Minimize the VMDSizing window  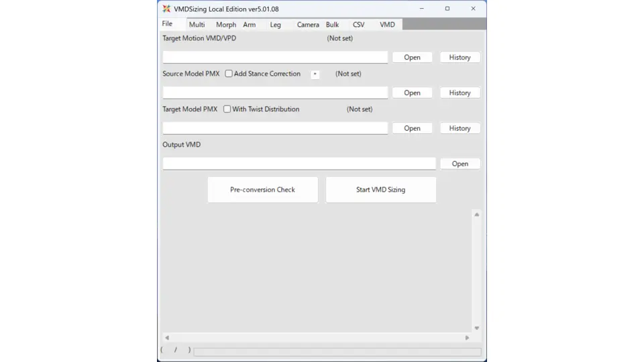coord(421,9)
